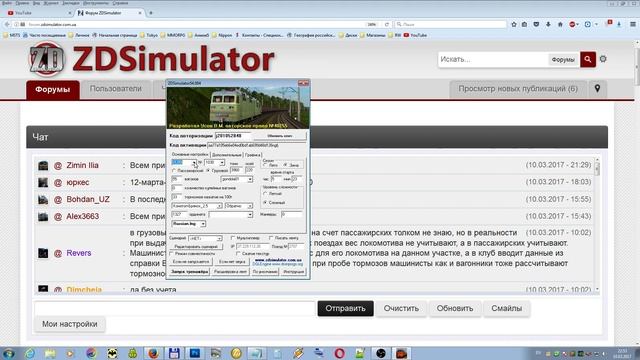Open Zimin Ilia's avatar in chat
Viewport: 640px width, 360px height.
click(x=43, y=165)
